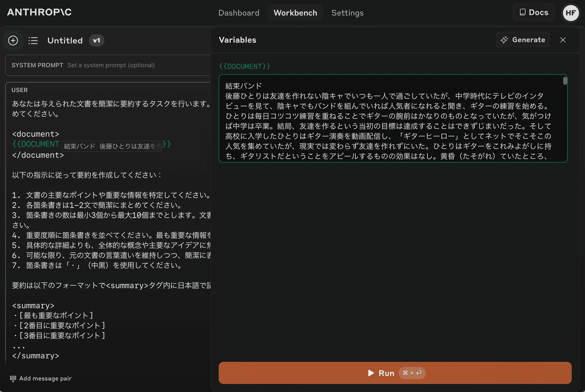Open the v1 version selector
This screenshot has height=392, width=585.
(x=96, y=40)
